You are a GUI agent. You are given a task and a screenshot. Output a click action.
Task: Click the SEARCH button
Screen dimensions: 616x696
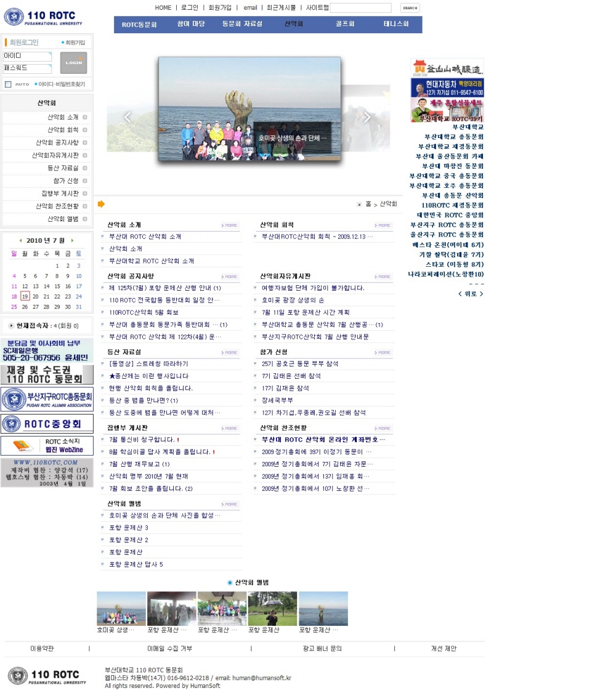pyautogui.click(x=410, y=8)
